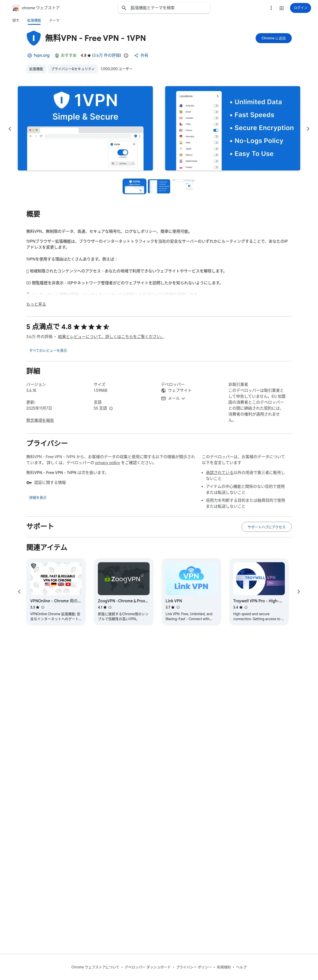
Task: Click the search magnifier icon
Action: [x=124, y=8]
